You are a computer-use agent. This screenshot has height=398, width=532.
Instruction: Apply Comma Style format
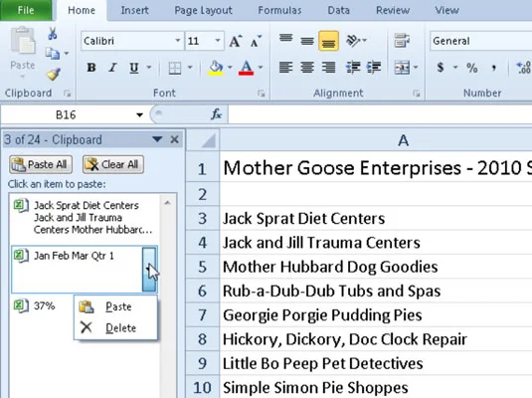point(493,68)
